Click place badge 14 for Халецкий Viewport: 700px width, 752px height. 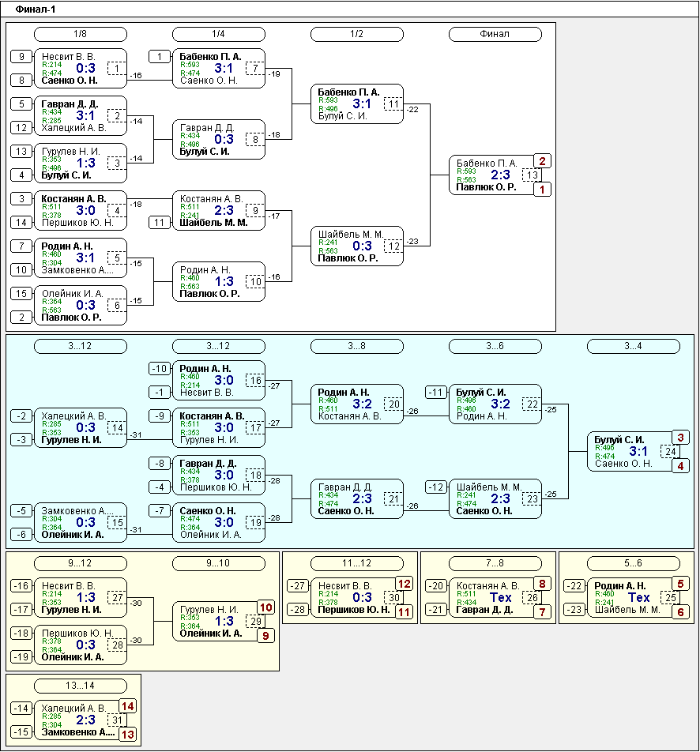coord(128,706)
